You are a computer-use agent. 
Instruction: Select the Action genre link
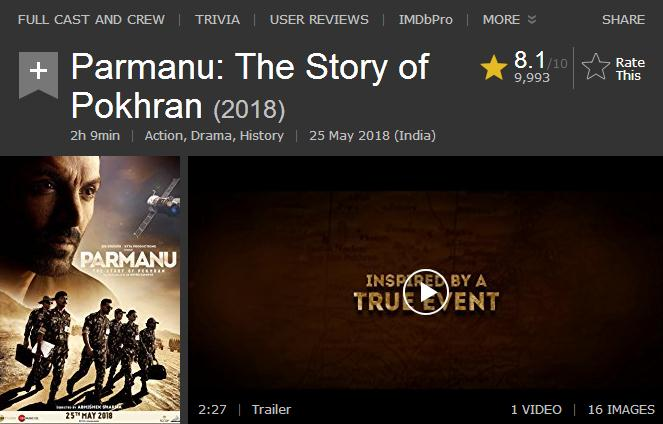point(164,136)
